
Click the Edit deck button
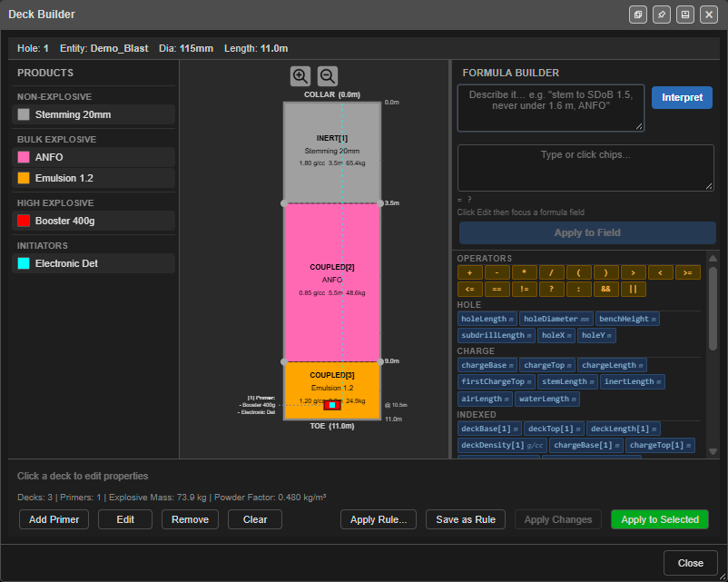pos(125,519)
